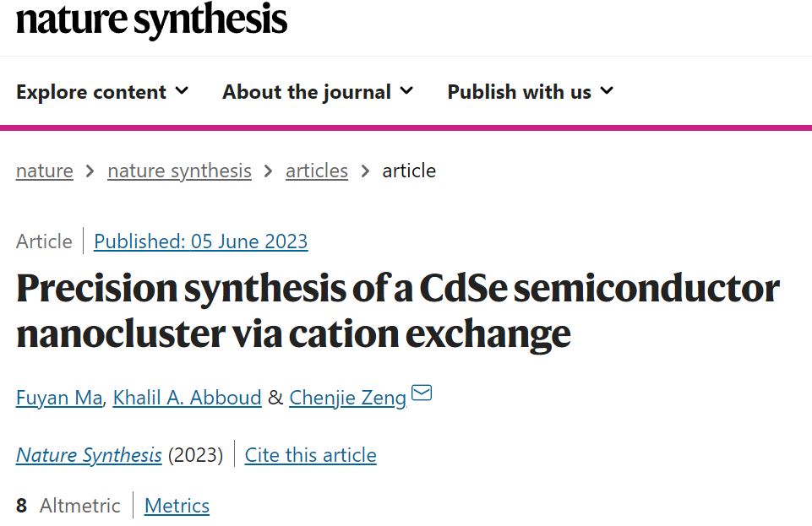Screen dimensions: 812x526
Task: Expand the About the journal chevron
Action: pyautogui.click(x=407, y=91)
